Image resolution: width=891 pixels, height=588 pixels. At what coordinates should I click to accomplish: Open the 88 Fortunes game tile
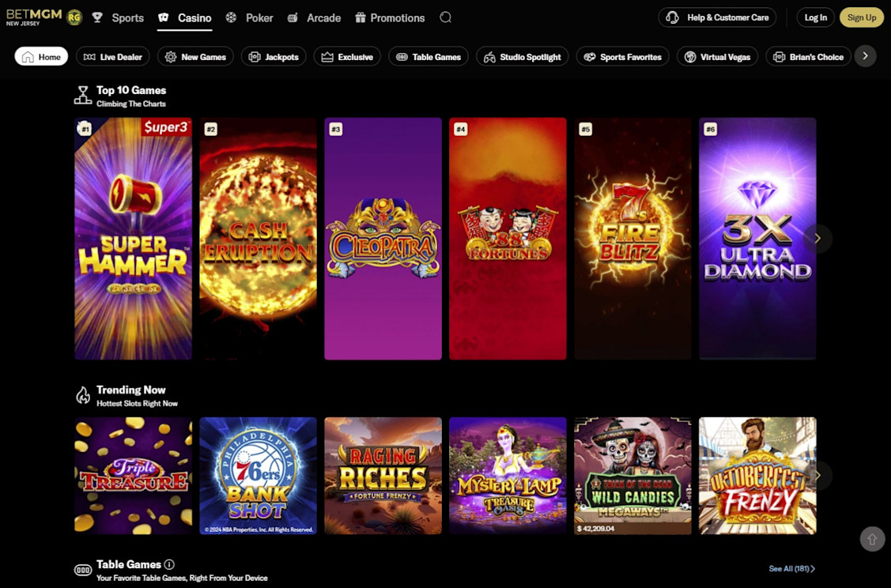(x=508, y=239)
